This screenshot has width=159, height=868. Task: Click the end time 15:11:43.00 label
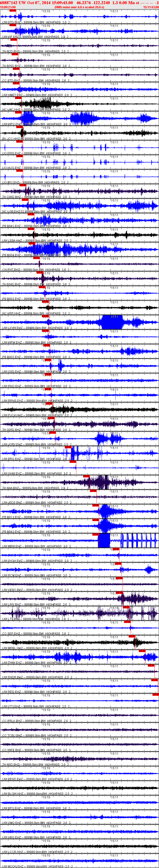151,7
